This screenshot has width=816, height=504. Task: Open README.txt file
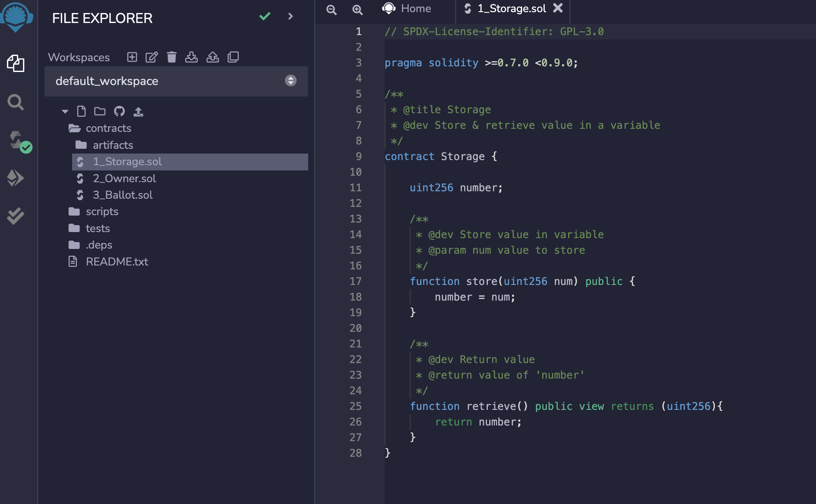(x=109, y=262)
